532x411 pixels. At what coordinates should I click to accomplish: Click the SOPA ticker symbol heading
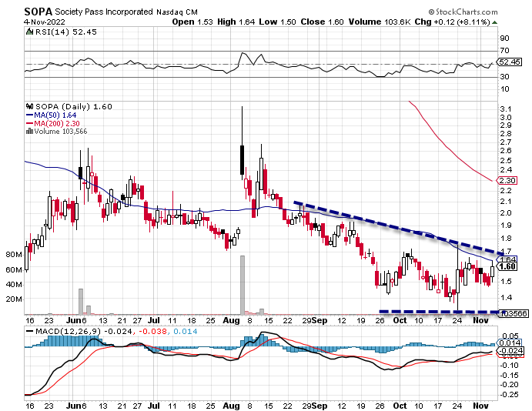pos(38,12)
